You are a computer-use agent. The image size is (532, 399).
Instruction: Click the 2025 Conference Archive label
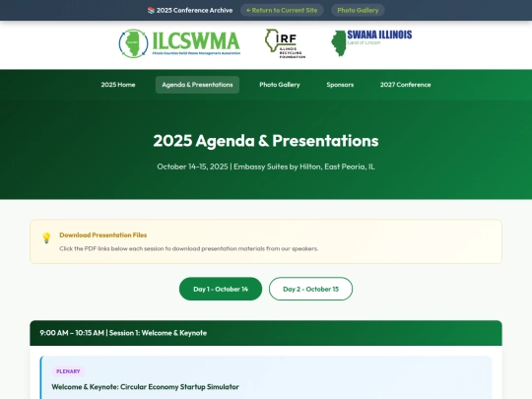tap(194, 11)
